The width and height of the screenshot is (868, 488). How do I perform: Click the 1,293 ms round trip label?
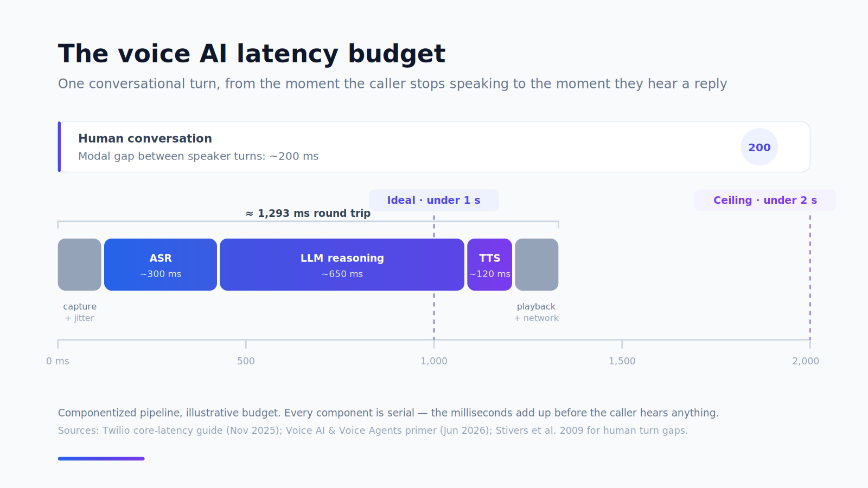coord(308,213)
